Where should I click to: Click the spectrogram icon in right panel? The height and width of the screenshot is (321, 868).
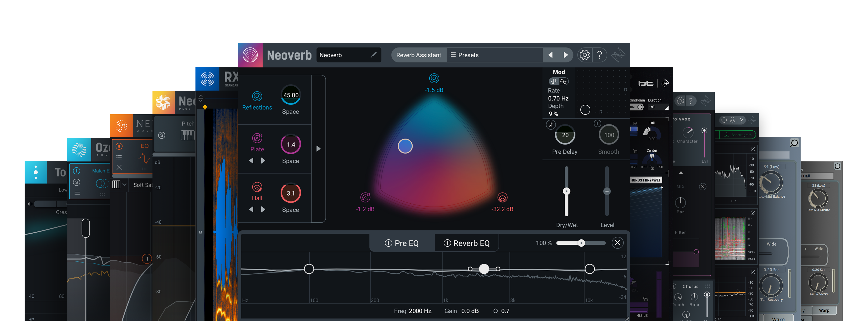coord(726,135)
